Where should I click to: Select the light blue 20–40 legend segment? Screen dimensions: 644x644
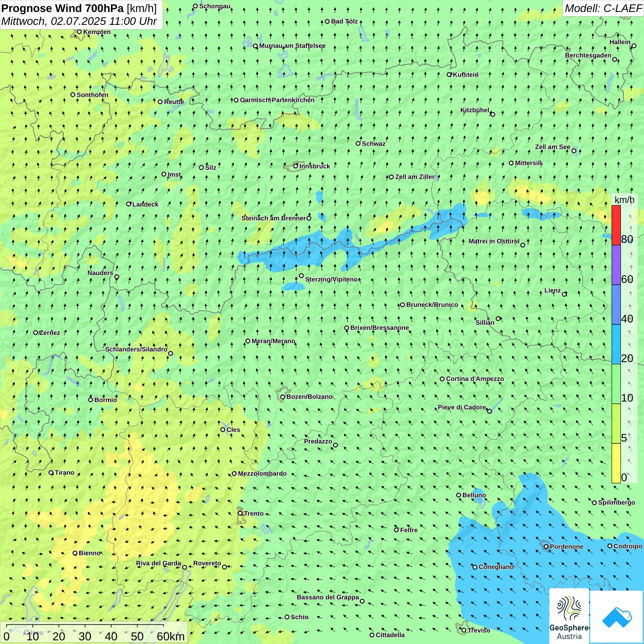click(616, 345)
